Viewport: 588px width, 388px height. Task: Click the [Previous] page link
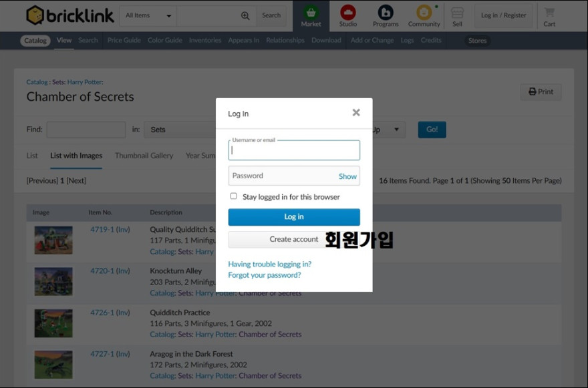pyautogui.click(x=42, y=181)
